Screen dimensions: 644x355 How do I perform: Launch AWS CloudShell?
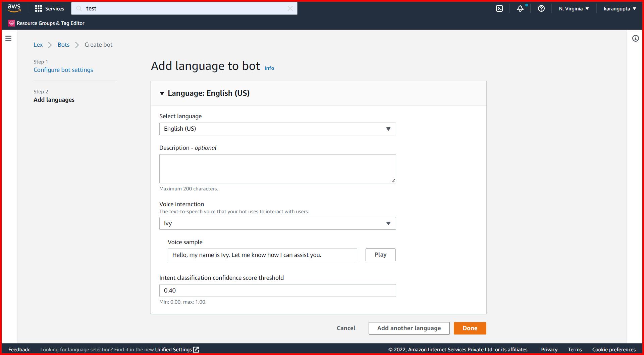[x=499, y=8]
